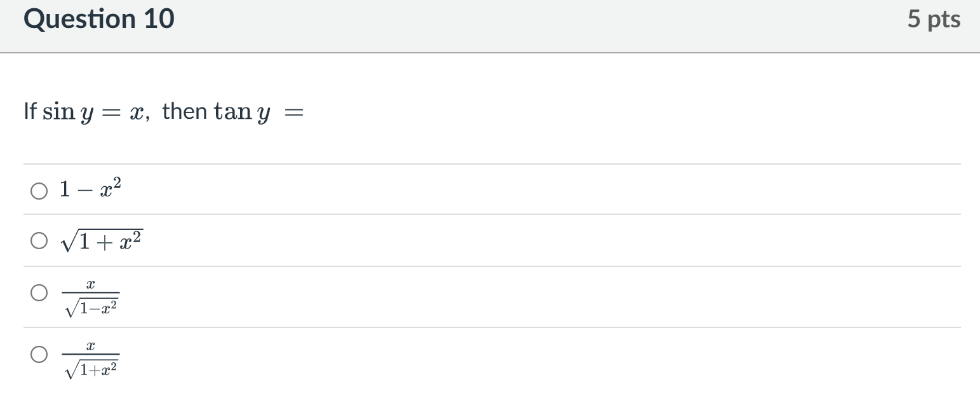Click the 5 pts score label
The width and height of the screenshot is (980, 396).
point(933,19)
